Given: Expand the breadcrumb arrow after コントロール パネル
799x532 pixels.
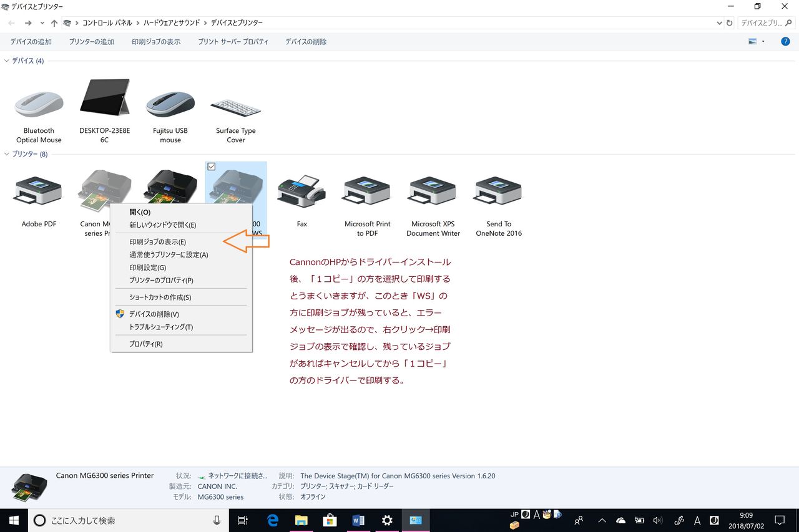Looking at the screenshot, I should (x=138, y=23).
